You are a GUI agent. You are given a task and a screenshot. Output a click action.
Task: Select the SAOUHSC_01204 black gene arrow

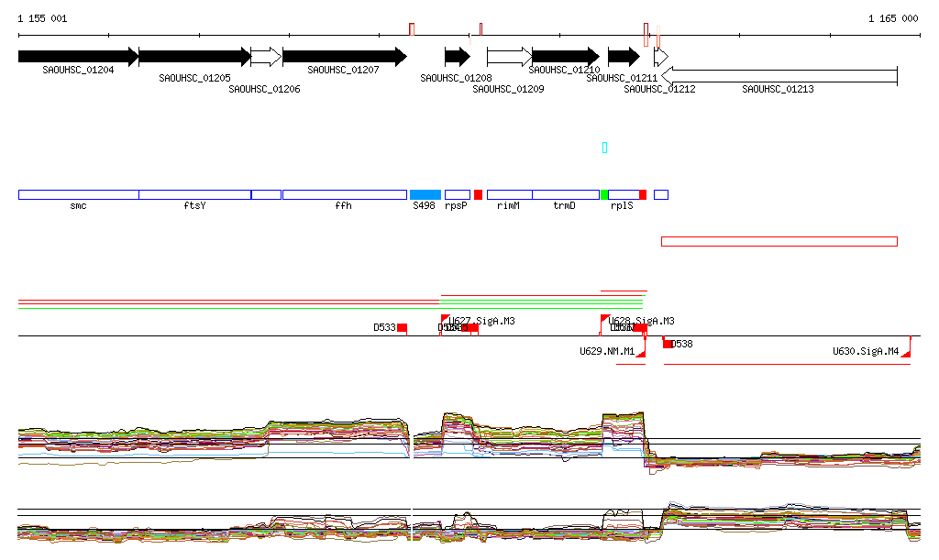click(79, 57)
